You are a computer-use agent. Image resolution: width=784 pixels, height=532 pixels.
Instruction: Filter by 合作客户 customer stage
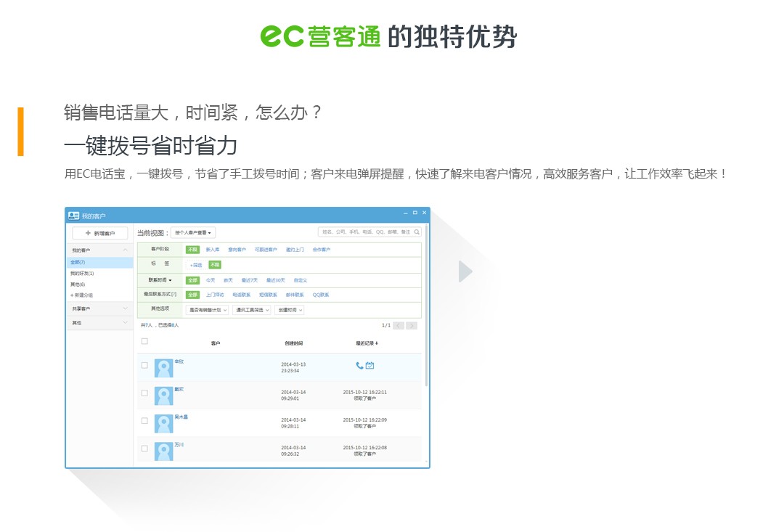(322, 250)
